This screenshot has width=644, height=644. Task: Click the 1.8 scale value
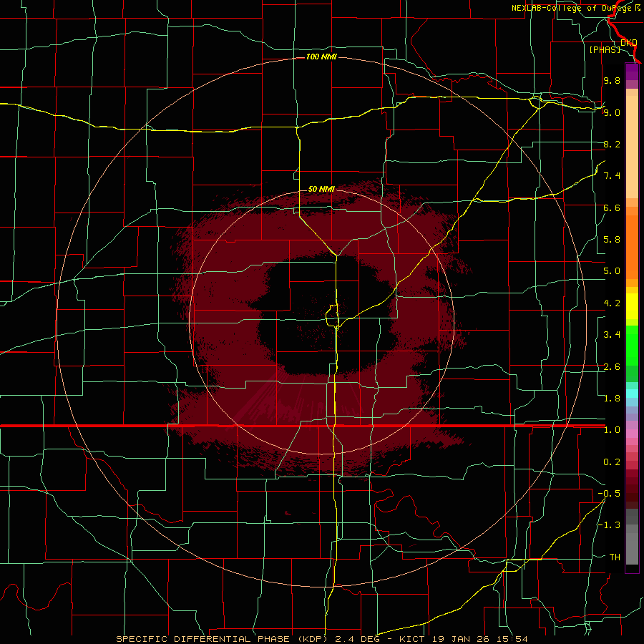pyautogui.click(x=612, y=399)
